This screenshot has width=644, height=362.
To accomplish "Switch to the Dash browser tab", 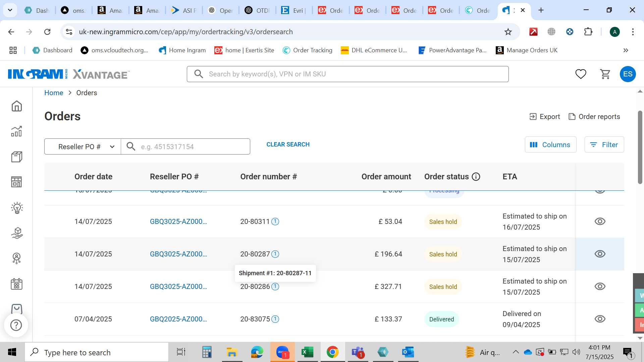I will (x=37, y=10).
